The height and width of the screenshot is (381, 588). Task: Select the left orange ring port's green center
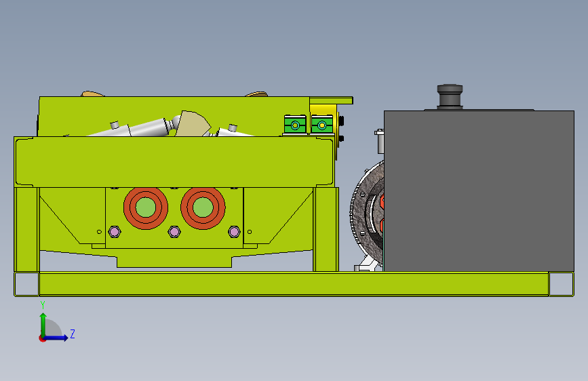(x=146, y=207)
